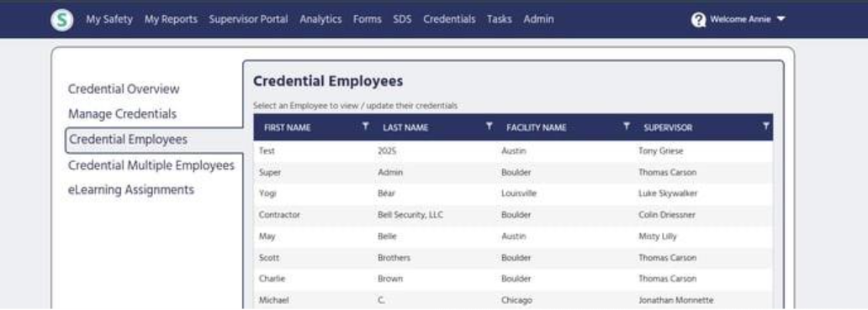
Task: Go to Supervisor Portal
Action: 249,19
